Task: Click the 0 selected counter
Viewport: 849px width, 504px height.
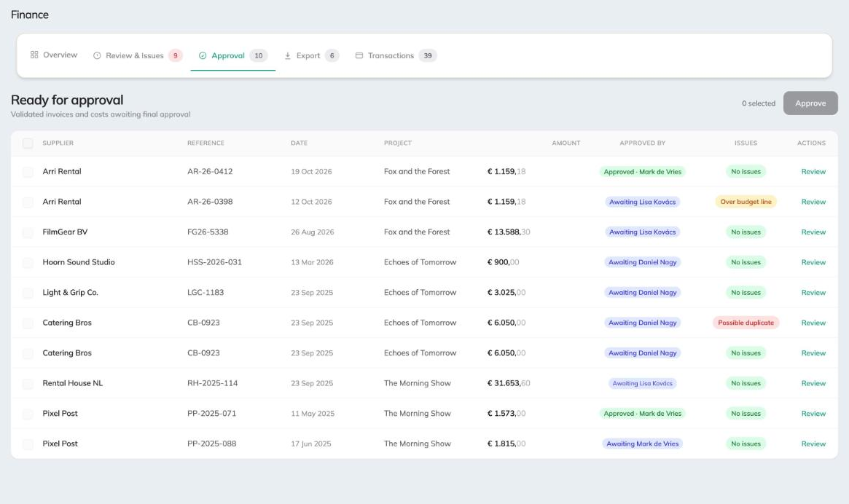Action: (x=758, y=103)
